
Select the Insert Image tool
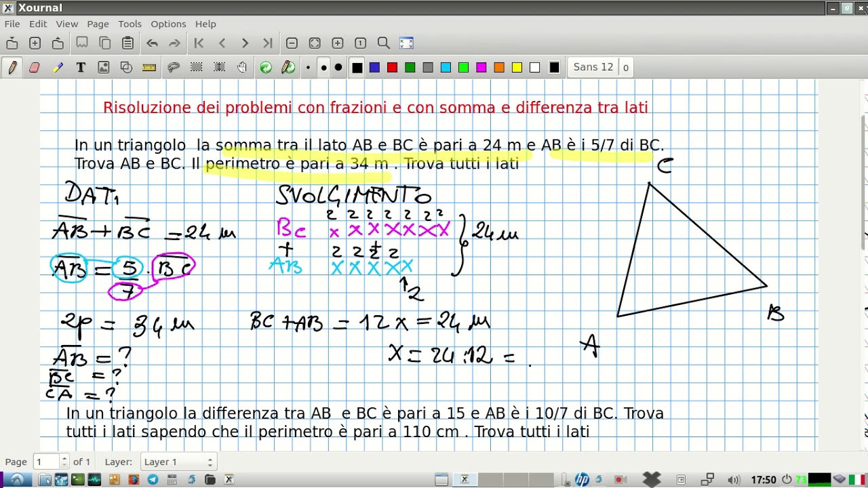[104, 67]
